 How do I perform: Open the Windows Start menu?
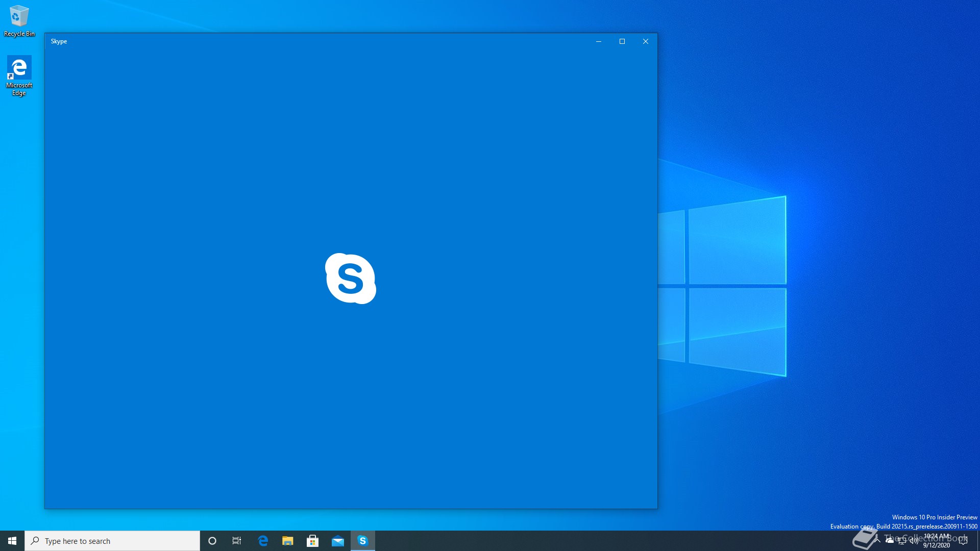(x=12, y=541)
